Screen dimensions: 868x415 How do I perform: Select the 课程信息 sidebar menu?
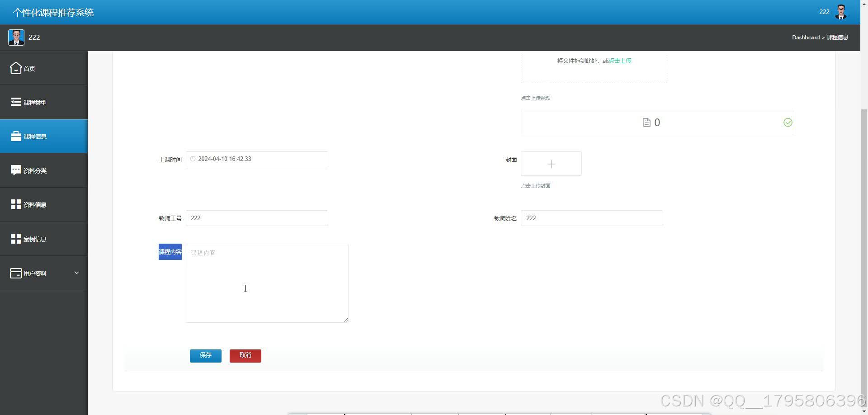43,136
